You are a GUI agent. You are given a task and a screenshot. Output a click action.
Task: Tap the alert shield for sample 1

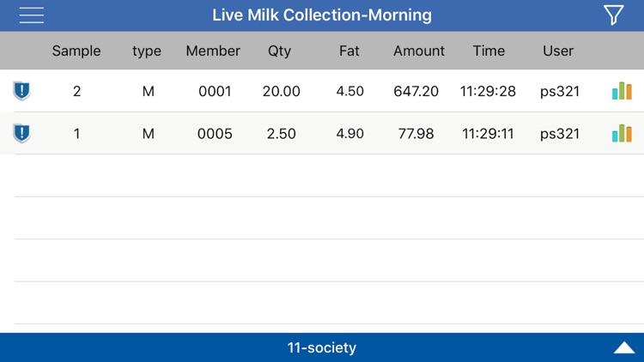(21, 133)
